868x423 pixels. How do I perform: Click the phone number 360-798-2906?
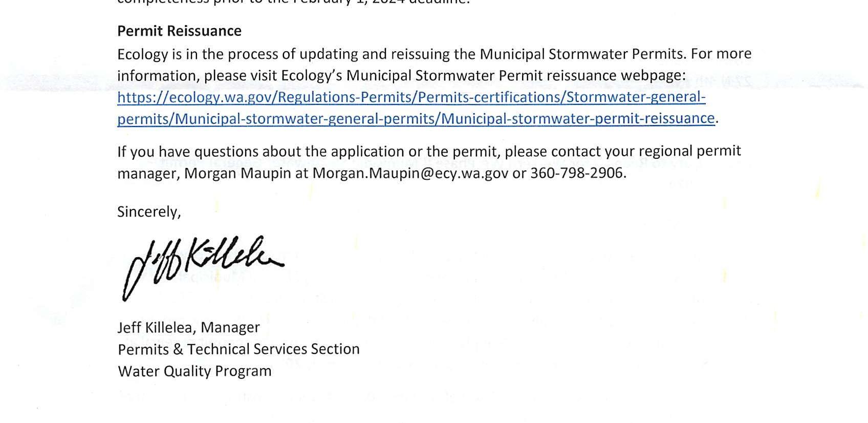(577, 173)
